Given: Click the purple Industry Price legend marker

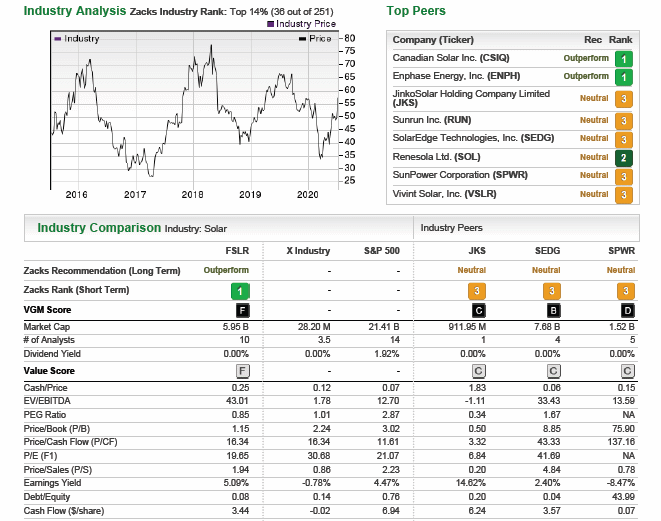Looking at the screenshot, I should [x=271, y=24].
